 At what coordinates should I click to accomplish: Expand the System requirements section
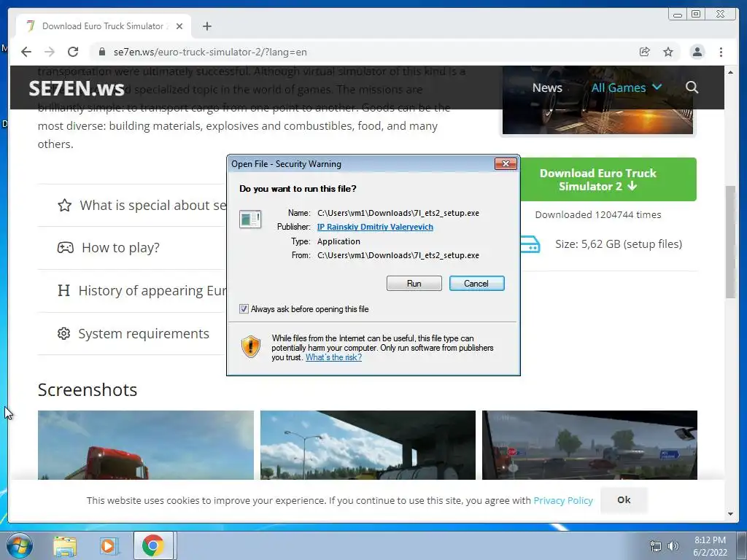[132, 333]
